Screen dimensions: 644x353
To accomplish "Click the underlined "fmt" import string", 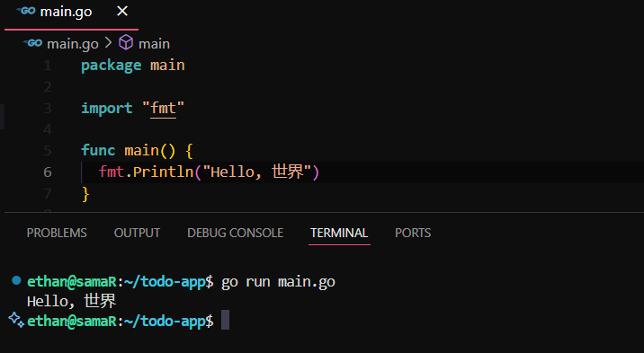I will point(163,109).
